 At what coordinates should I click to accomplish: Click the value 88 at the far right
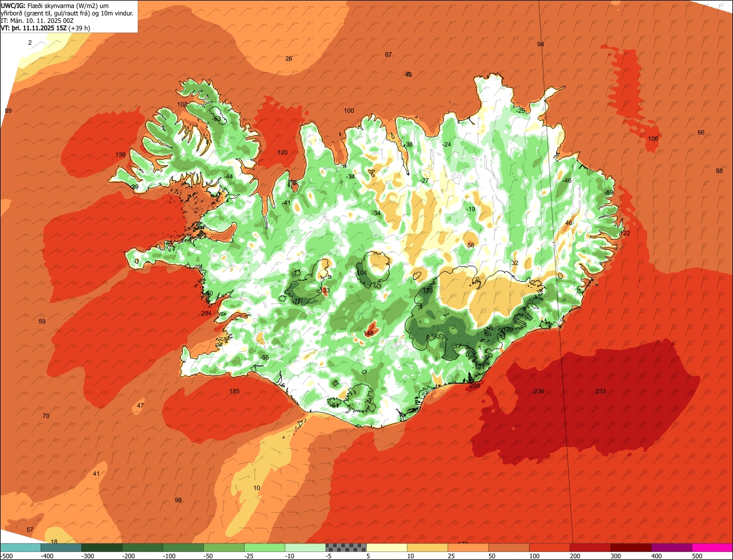coord(719,171)
